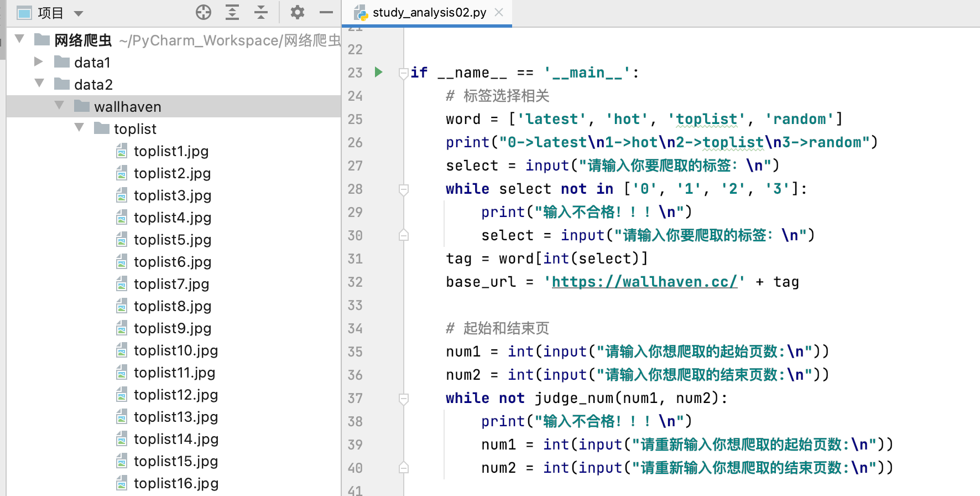This screenshot has width=980, height=496.
Task: Click the Python file icon on study_analysis02.py tab
Action: click(361, 12)
